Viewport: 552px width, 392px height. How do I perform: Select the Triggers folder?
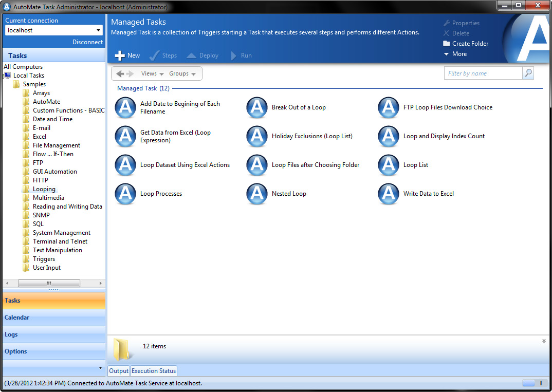coord(44,259)
